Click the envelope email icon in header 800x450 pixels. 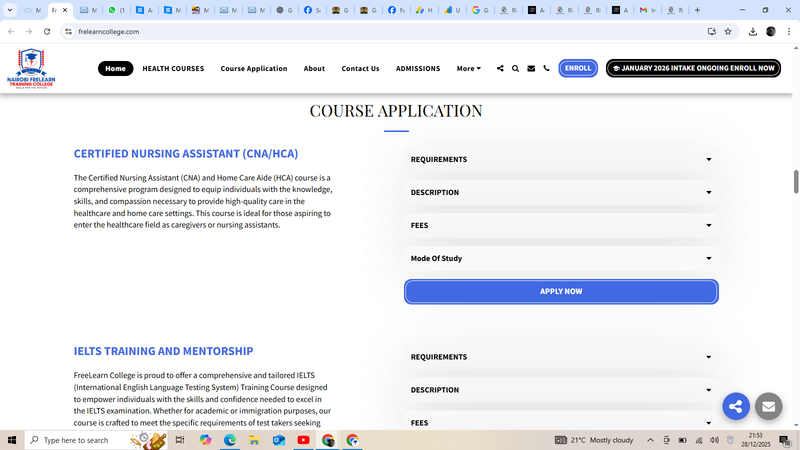531,69
